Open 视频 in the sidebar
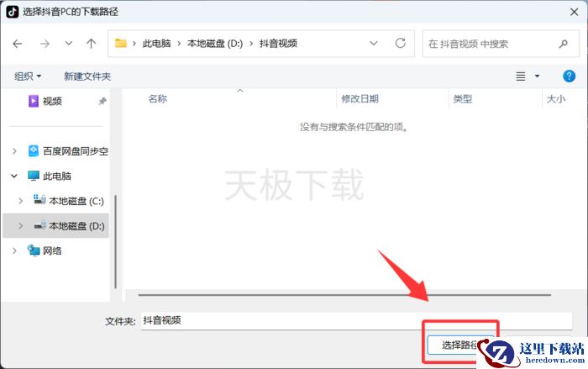This screenshot has width=588, height=369. pyautogui.click(x=52, y=101)
